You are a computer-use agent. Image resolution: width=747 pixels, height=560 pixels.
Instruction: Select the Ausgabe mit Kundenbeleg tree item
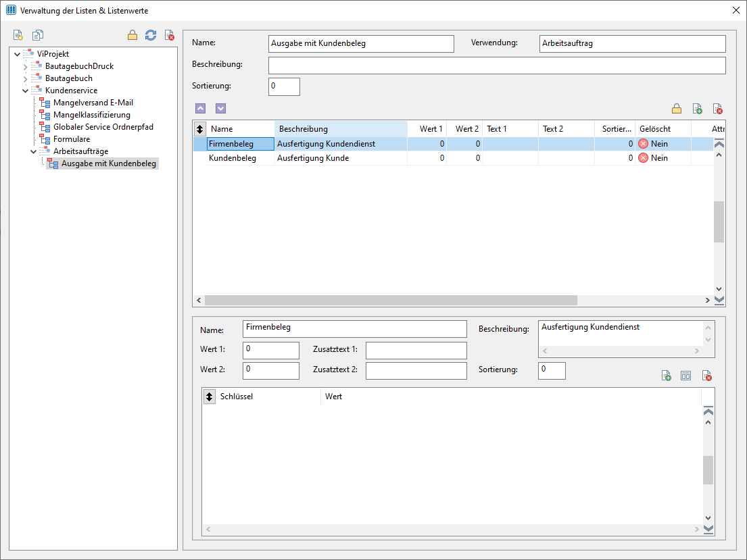(109, 163)
